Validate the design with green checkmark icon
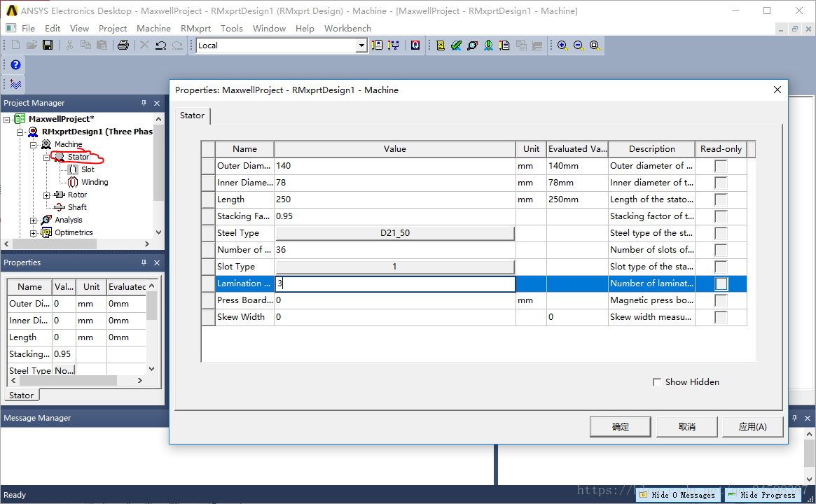 [x=457, y=45]
